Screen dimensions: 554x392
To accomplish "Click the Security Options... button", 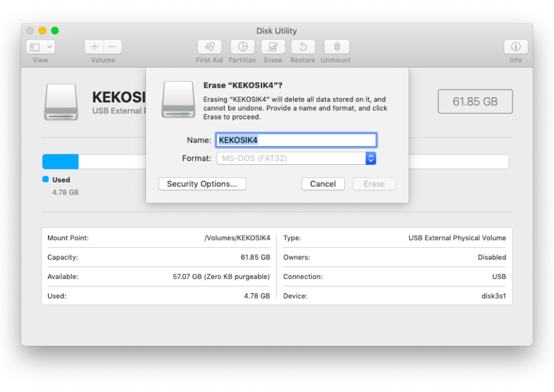I will coord(202,184).
